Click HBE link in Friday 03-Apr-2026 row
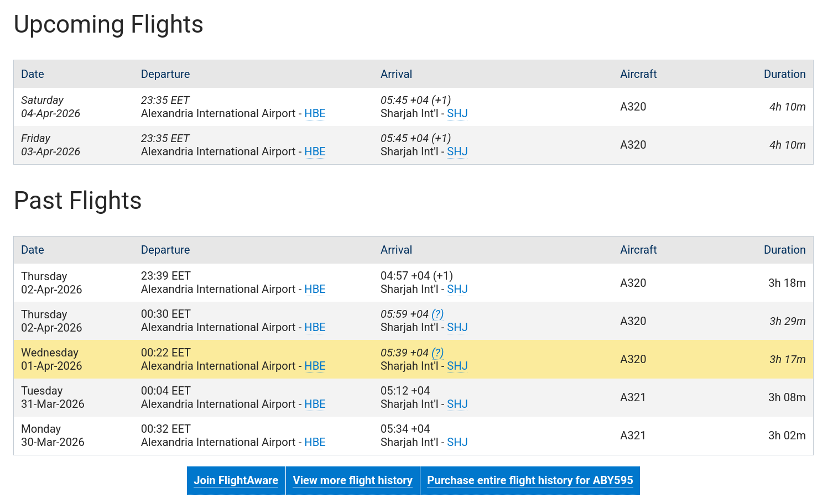 315,151
